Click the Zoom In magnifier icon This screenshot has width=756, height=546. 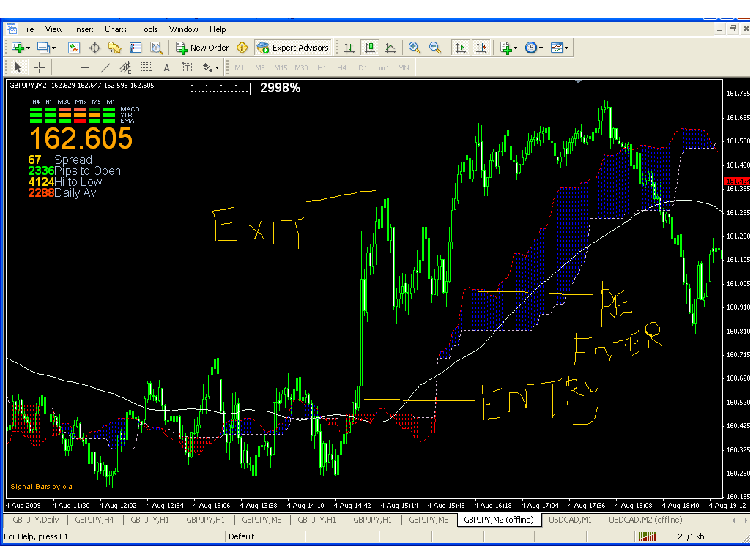(414, 48)
